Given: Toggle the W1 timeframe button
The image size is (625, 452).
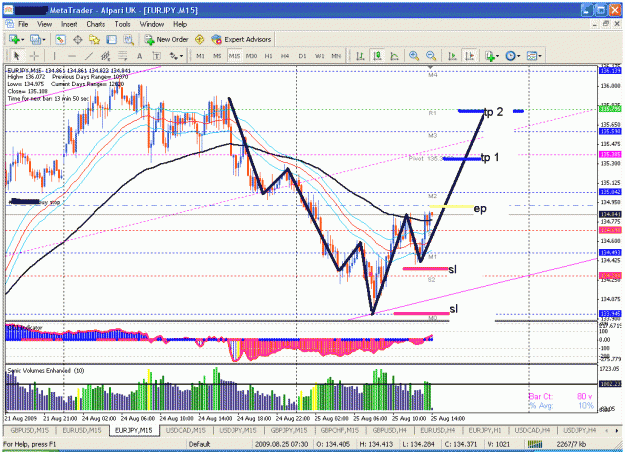Looking at the screenshot, I should coord(319,56).
